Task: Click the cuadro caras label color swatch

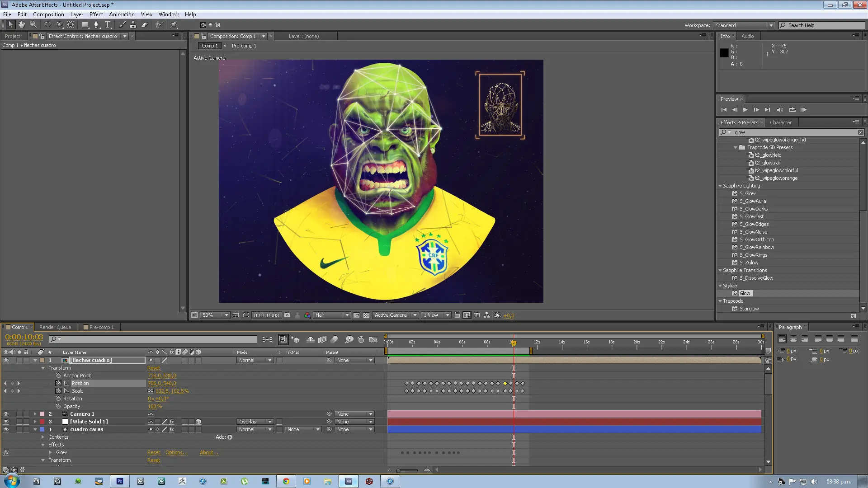Action: click(42, 429)
